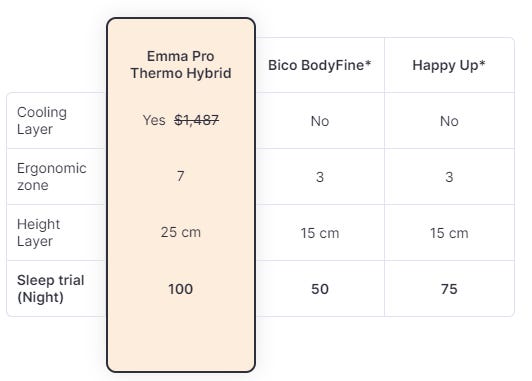Screen dimensions: 532x381
Task: Click the 50 night sleep trial value
Action: click(x=320, y=289)
